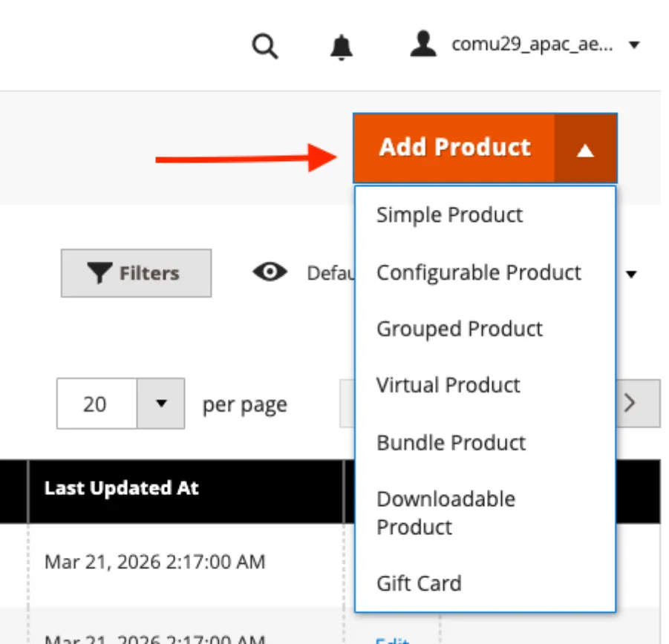Expand the view dropdown arrow beside Default

[x=631, y=274]
